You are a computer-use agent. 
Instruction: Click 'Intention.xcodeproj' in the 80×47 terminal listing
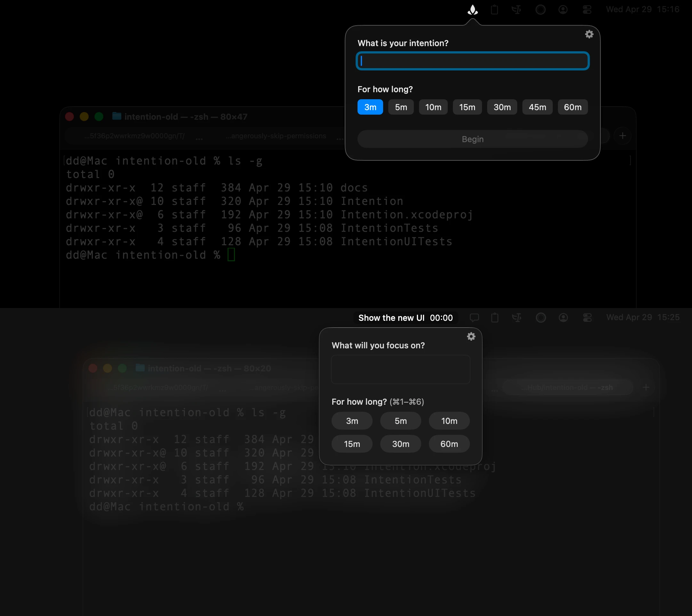point(406,215)
